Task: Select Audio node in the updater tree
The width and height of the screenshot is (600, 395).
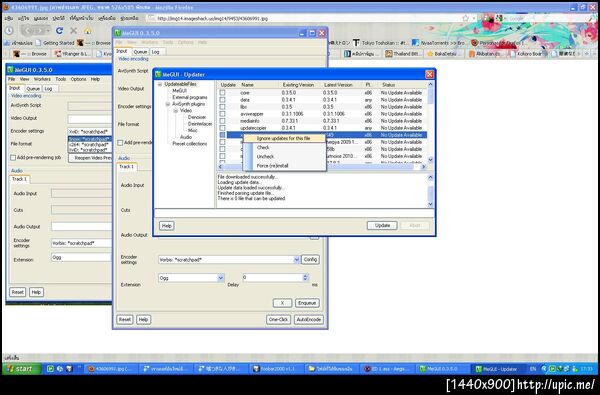Action: [186, 137]
